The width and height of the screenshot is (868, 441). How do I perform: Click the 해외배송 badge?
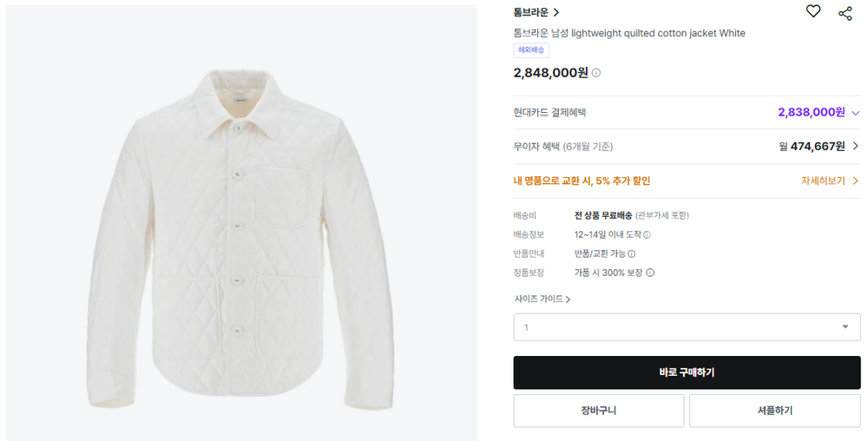tap(531, 50)
